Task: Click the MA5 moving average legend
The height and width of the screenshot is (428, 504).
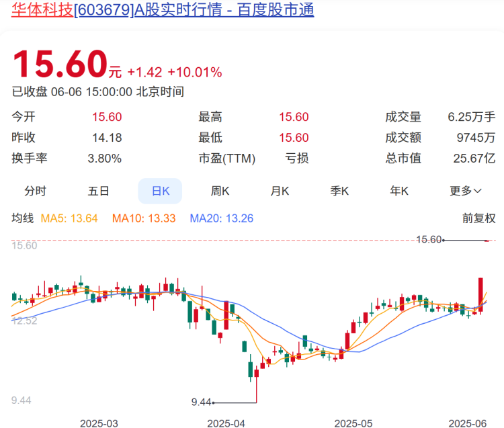Action: [x=69, y=218]
